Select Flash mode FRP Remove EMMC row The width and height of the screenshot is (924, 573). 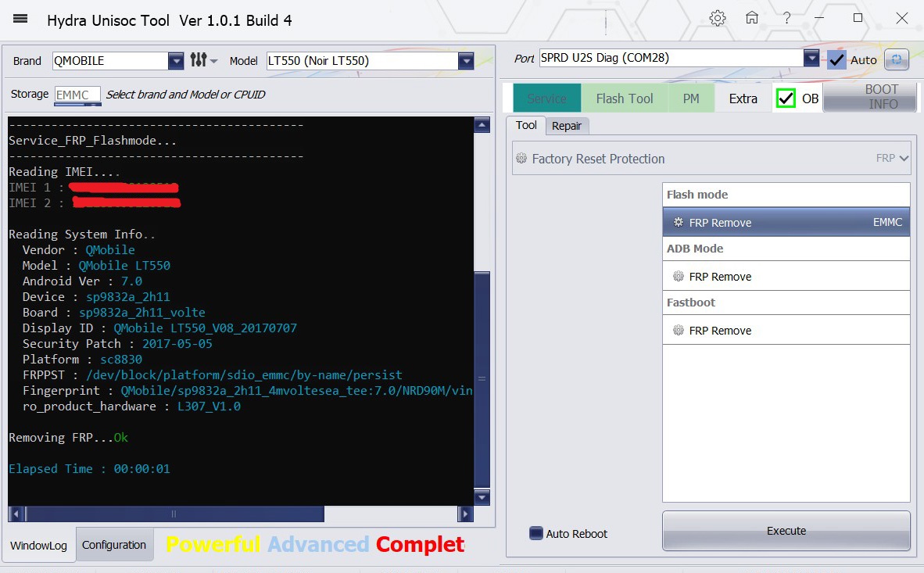point(786,222)
